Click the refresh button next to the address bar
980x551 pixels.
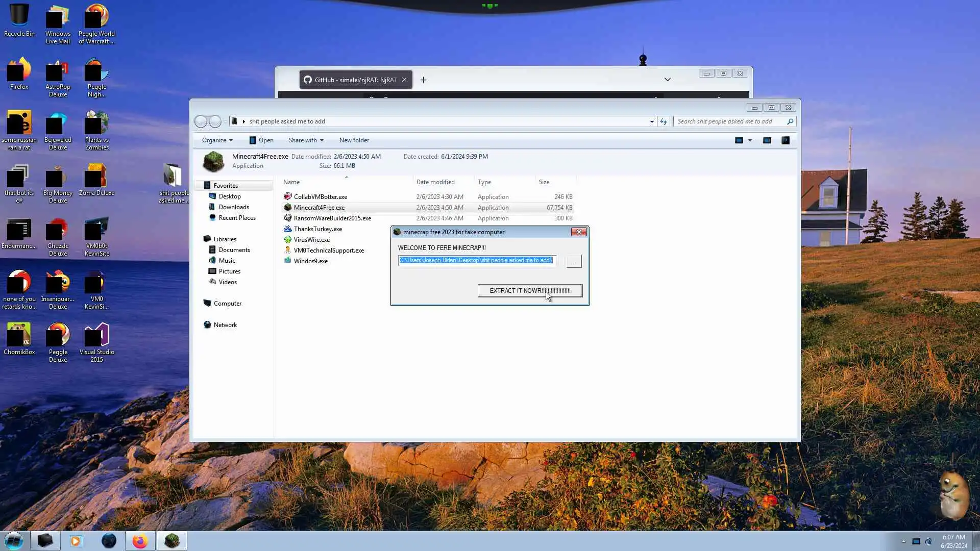click(663, 121)
